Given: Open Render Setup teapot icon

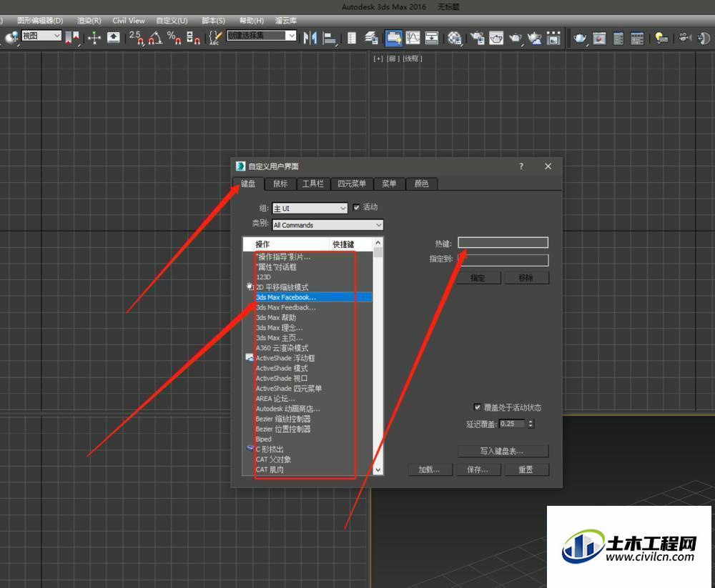Looking at the screenshot, I should (478, 37).
